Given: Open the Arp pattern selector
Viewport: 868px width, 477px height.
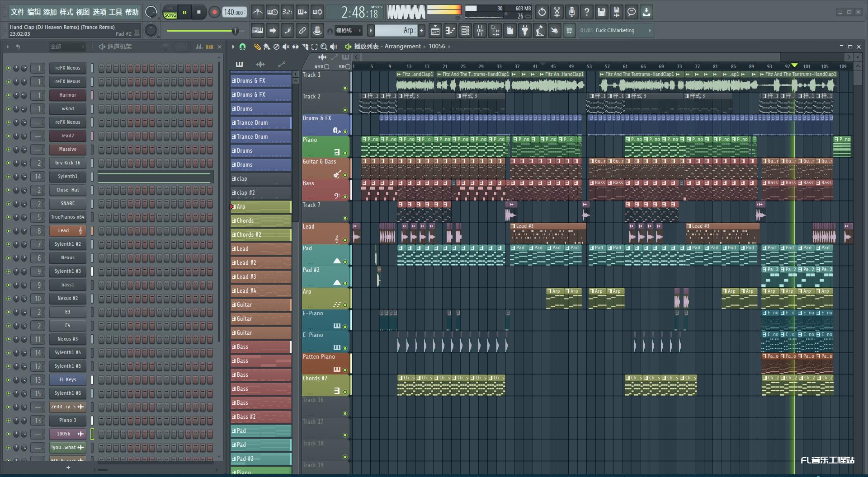Looking at the screenshot, I should point(395,31).
